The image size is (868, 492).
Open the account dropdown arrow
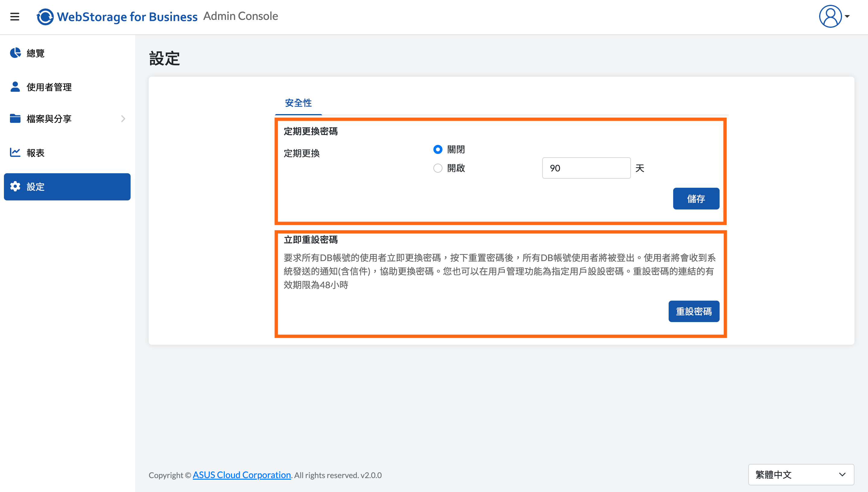tap(847, 16)
